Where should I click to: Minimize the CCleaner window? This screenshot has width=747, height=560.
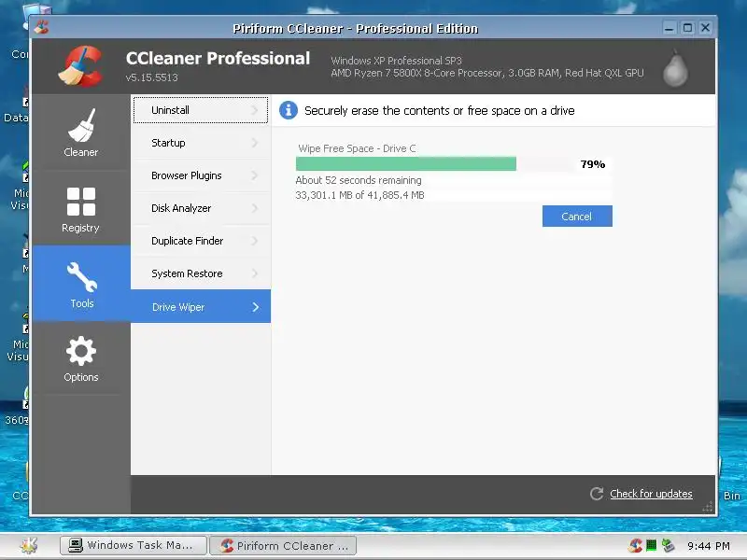point(669,28)
